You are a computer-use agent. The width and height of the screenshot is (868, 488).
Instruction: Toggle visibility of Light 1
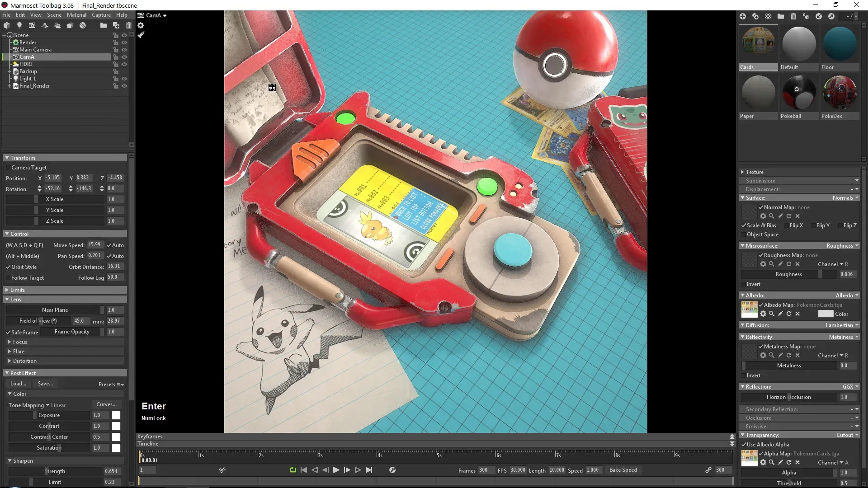click(x=124, y=79)
